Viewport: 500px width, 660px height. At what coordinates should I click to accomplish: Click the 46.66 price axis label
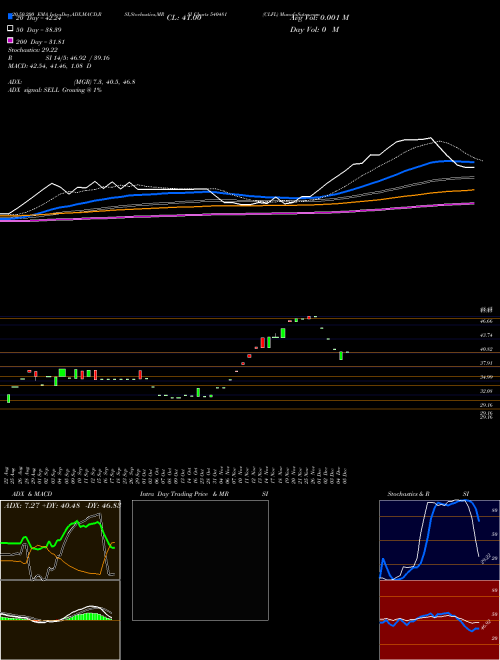pyautogui.click(x=486, y=321)
